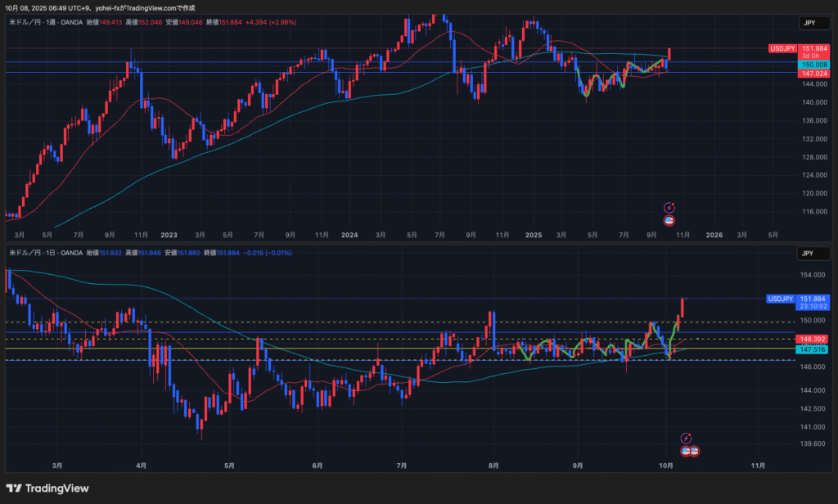Click the lightning event icon on the weekly chart
The width and height of the screenshot is (838, 504).
pyautogui.click(x=669, y=208)
